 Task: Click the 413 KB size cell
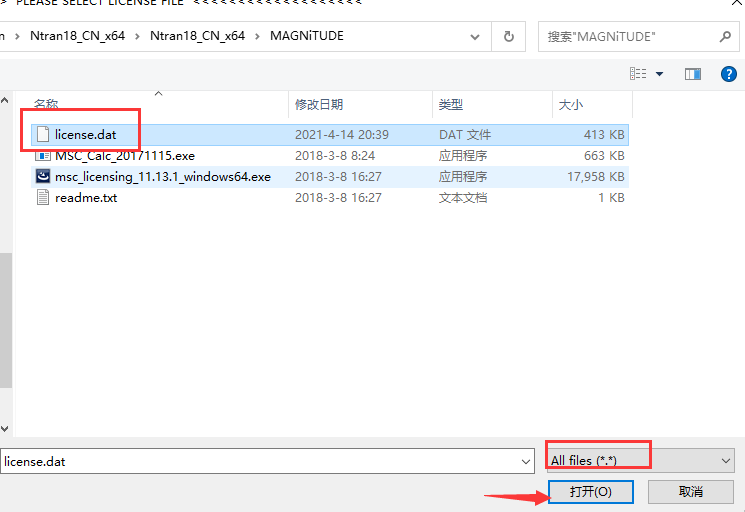coord(604,135)
